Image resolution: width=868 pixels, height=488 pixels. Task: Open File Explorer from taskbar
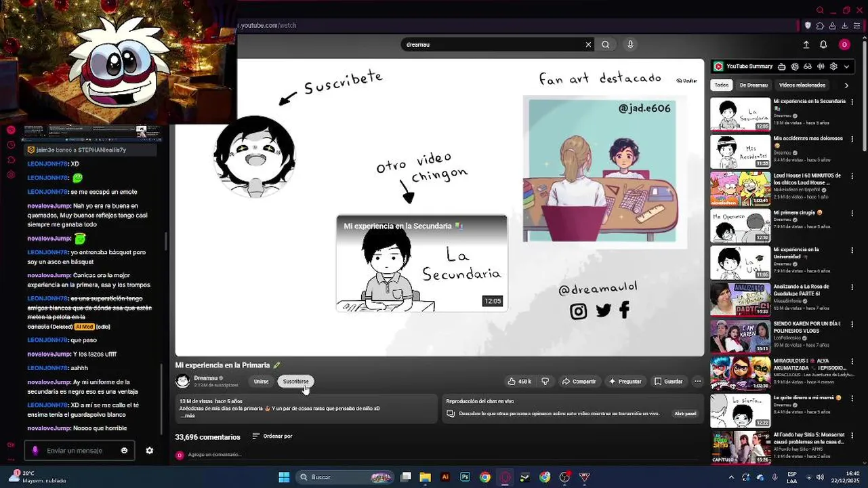coord(426,477)
